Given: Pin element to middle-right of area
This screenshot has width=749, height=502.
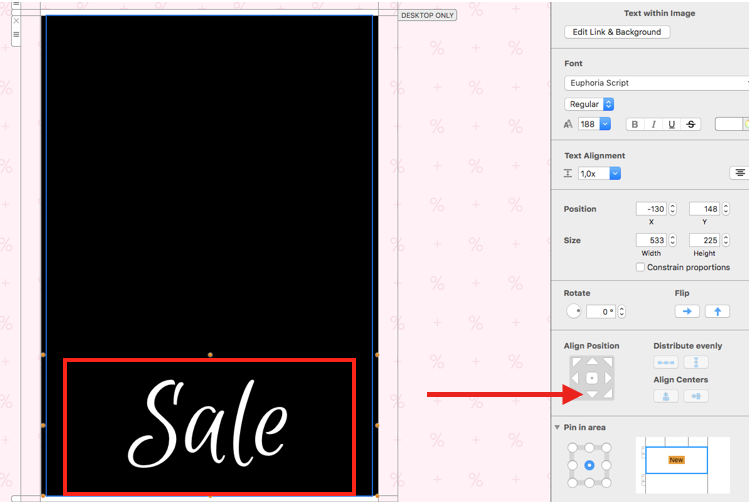Looking at the screenshot, I should (x=606, y=465).
